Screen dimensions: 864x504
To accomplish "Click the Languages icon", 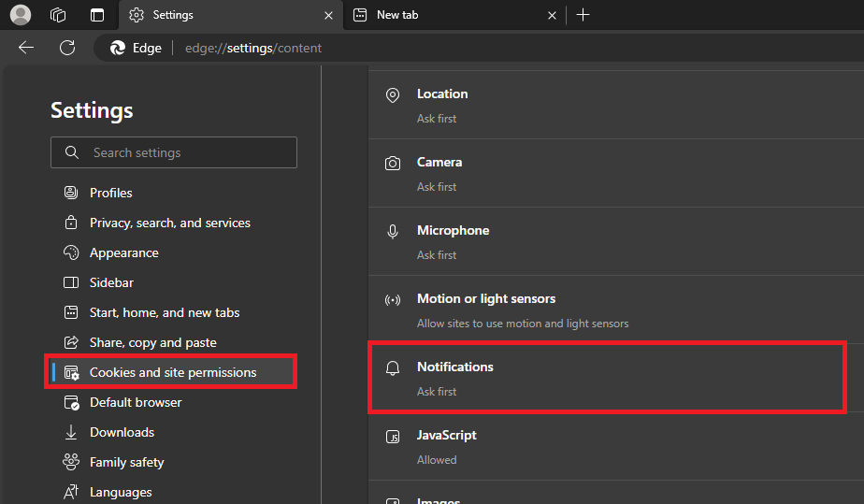I will point(71,492).
